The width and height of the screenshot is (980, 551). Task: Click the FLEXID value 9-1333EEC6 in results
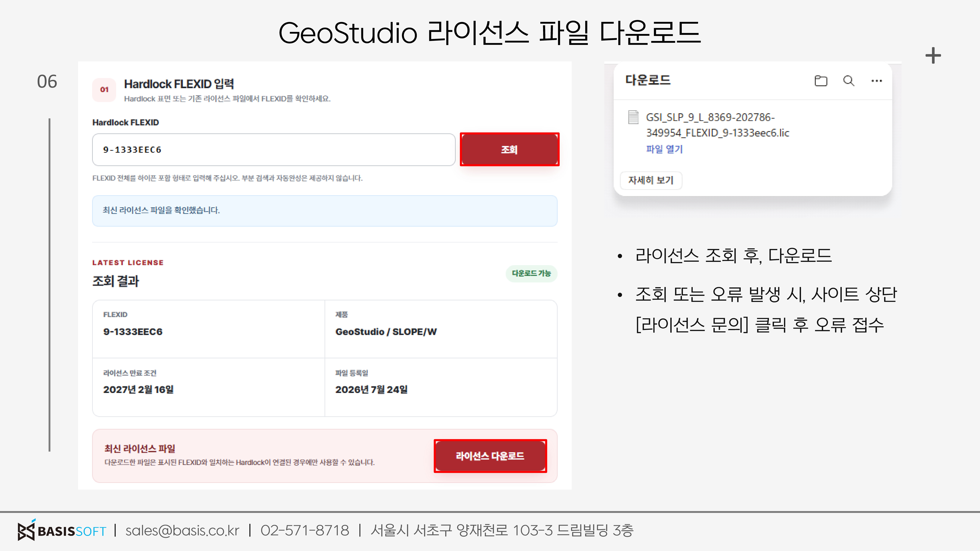tap(133, 332)
